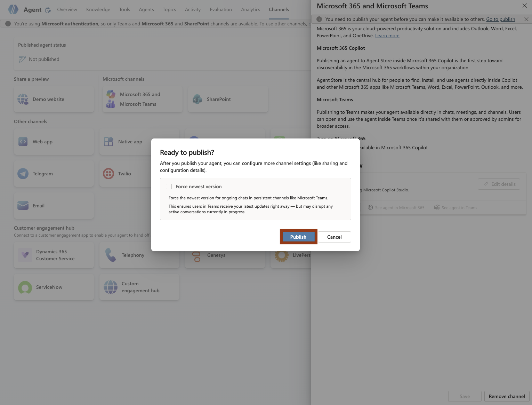Click the See agent in Teams icon
This screenshot has width=532, height=405.
tap(437, 208)
